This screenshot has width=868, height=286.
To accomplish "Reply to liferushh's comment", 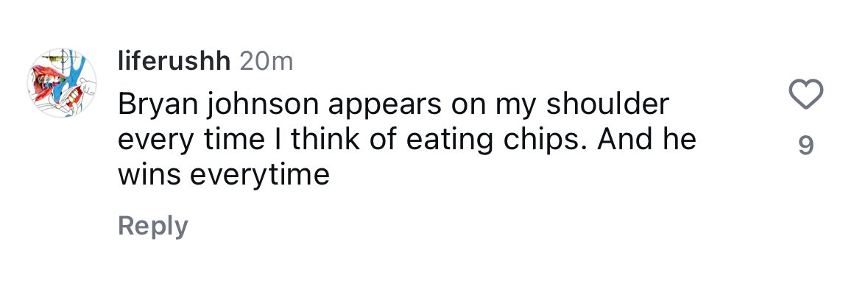I will [153, 226].
